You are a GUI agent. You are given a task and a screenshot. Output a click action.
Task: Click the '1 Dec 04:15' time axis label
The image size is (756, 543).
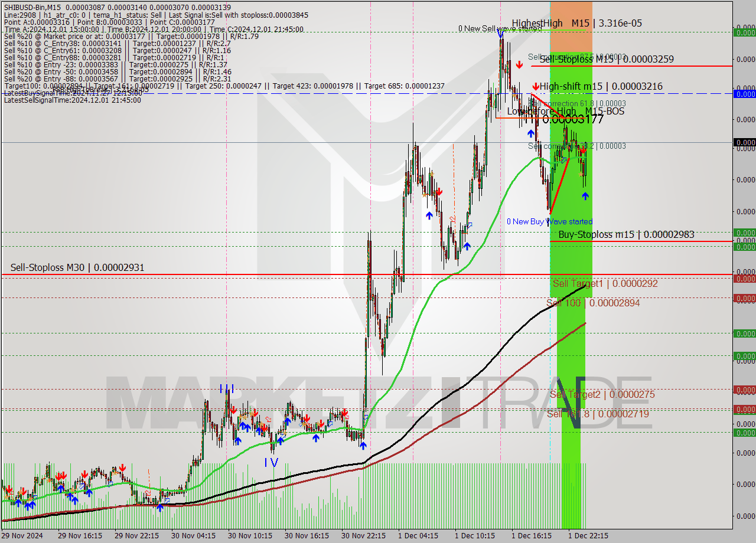pyautogui.click(x=418, y=536)
